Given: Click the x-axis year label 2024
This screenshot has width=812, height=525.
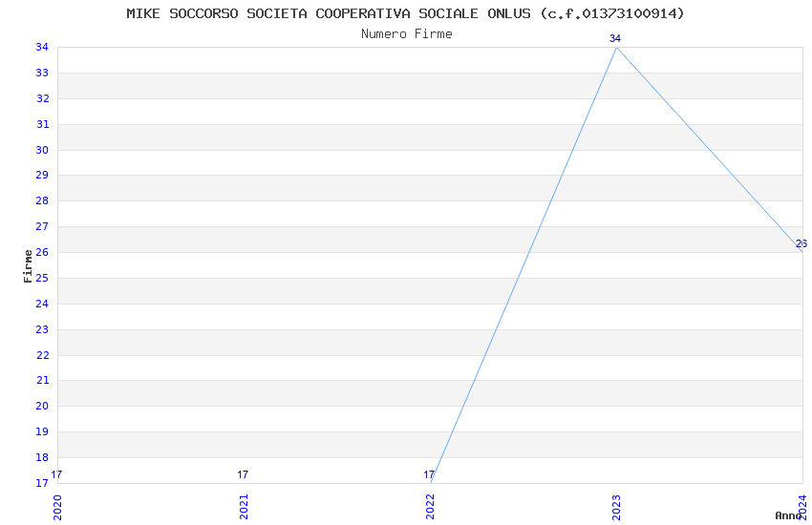Looking at the screenshot, I should [802, 507].
